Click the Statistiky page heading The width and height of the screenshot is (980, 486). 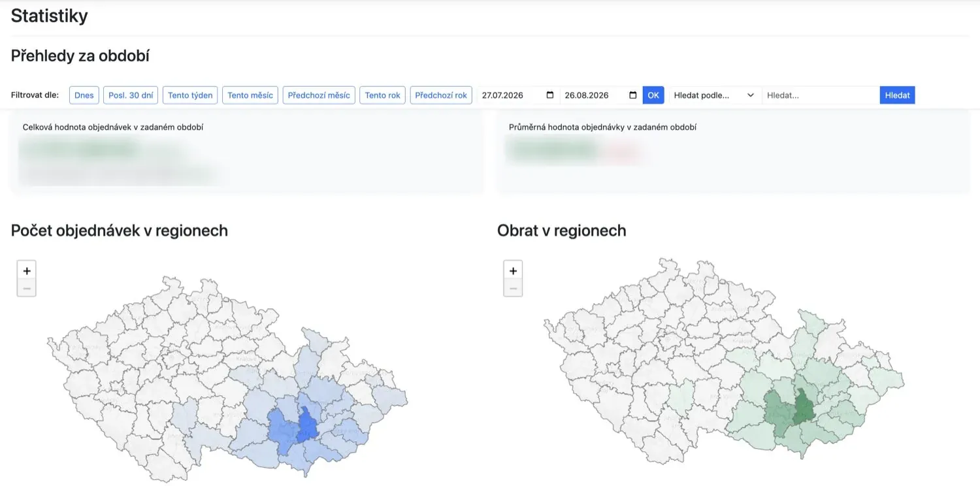(x=49, y=16)
